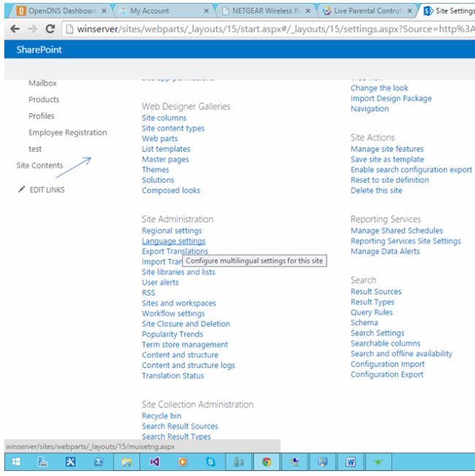Click the page icon in the address bar

pos(69,29)
